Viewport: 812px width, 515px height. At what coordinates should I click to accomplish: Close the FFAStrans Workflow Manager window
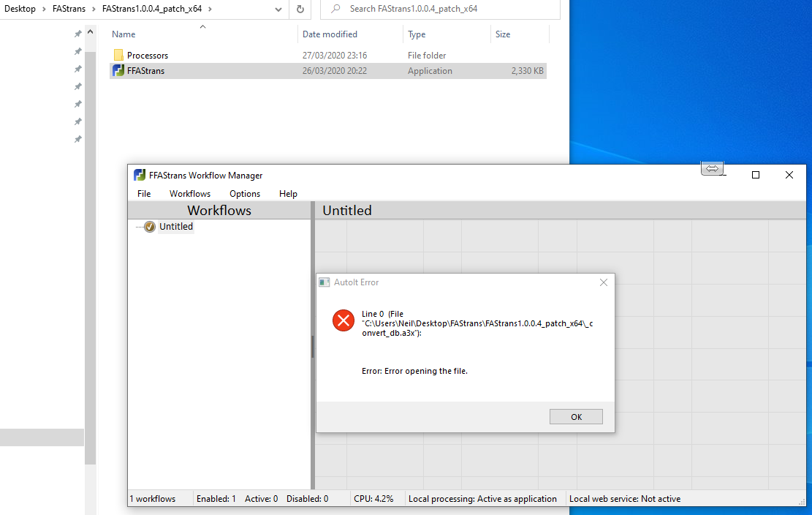tap(789, 175)
